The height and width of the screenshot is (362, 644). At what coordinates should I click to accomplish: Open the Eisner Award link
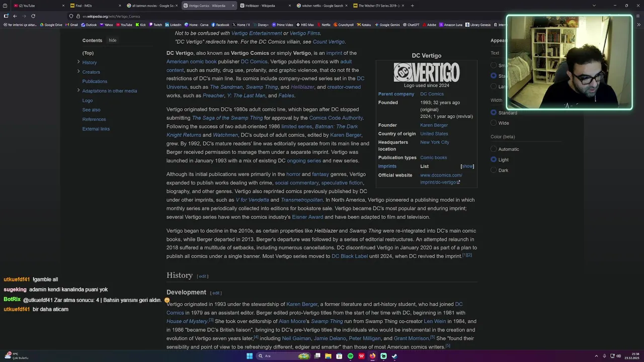coord(307,217)
